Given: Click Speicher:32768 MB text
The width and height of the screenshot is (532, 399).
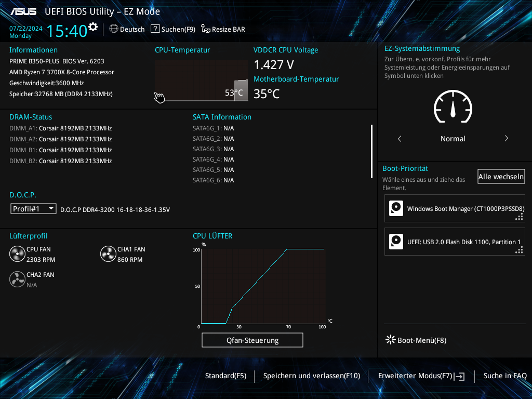Looking at the screenshot, I should [x=61, y=94].
